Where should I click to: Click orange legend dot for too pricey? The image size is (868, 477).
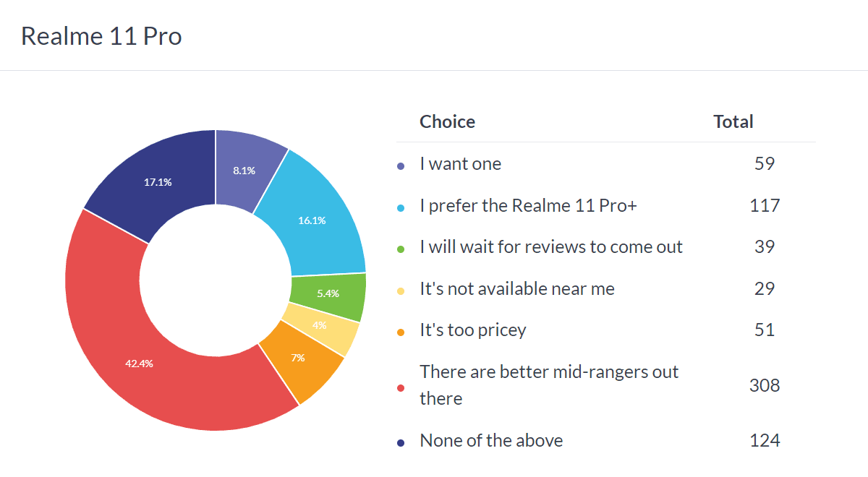(x=401, y=332)
